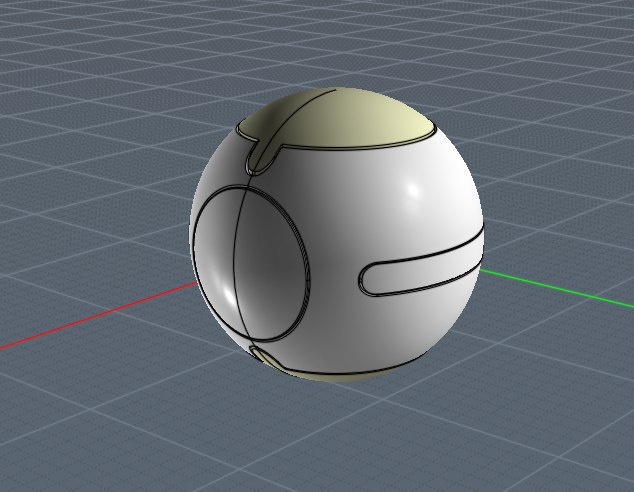
Task: Click the red X-axis line
Action: tap(98, 315)
